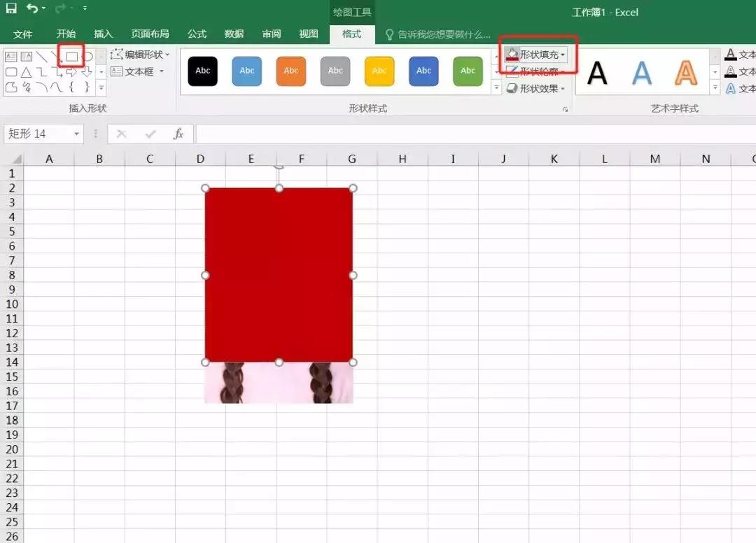Open the 编辑形状 dropdown
The width and height of the screenshot is (756, 543).
click(x=141, y=55)
